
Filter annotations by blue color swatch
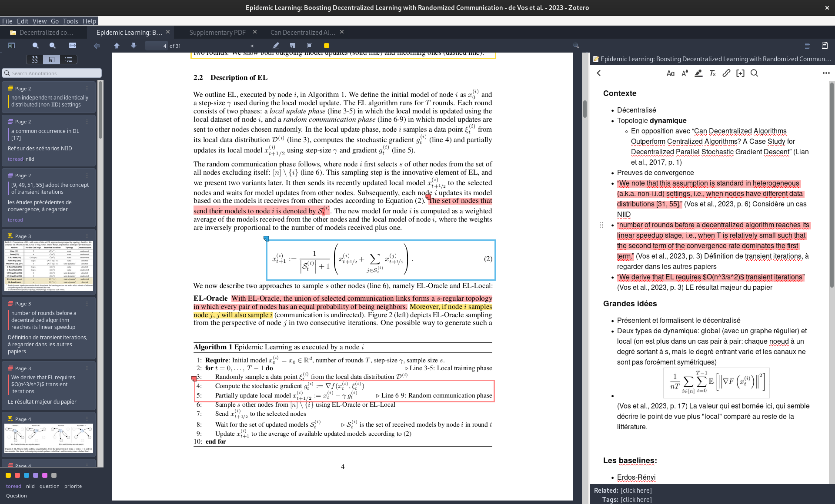(27, 475)
